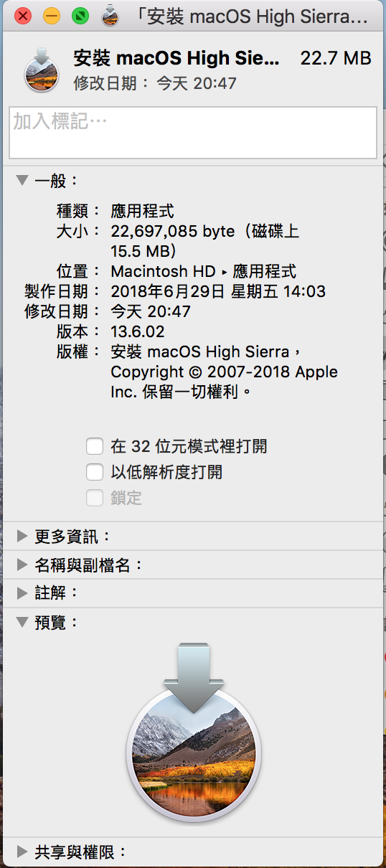Click the installer icon in the title bar

click(110, 15)
